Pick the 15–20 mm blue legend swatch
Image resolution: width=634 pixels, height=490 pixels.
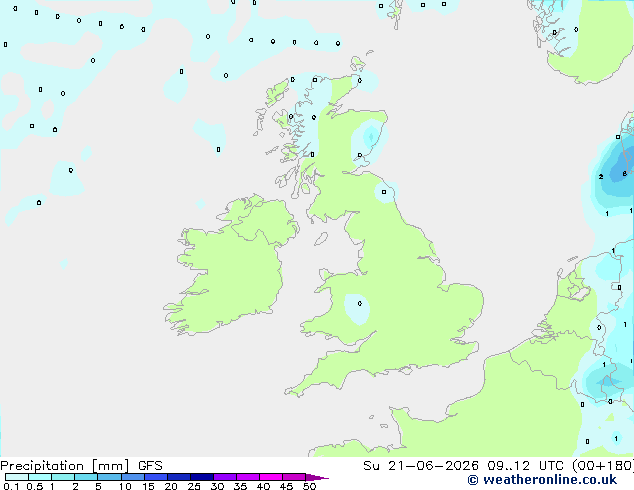point(155,477)
